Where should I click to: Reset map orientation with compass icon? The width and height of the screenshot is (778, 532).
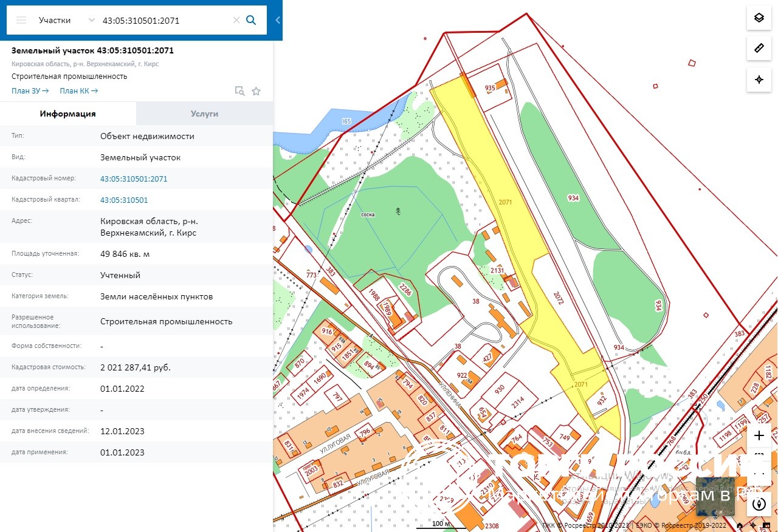(x=759, y=503)
